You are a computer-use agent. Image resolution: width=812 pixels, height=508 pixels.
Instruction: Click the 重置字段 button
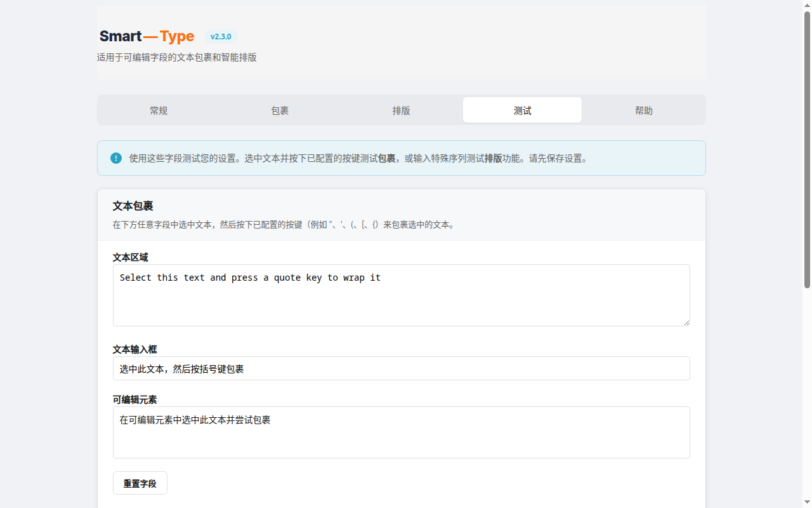coord(140,483)
